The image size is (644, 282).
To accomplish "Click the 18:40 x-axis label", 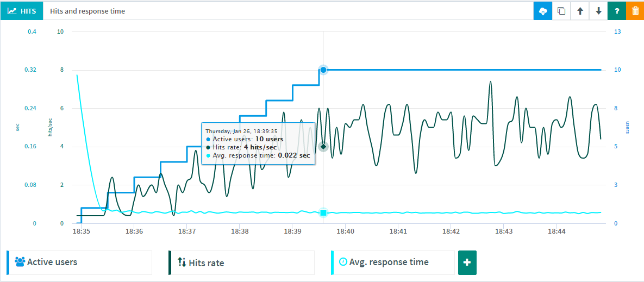I will click(345, 231).
